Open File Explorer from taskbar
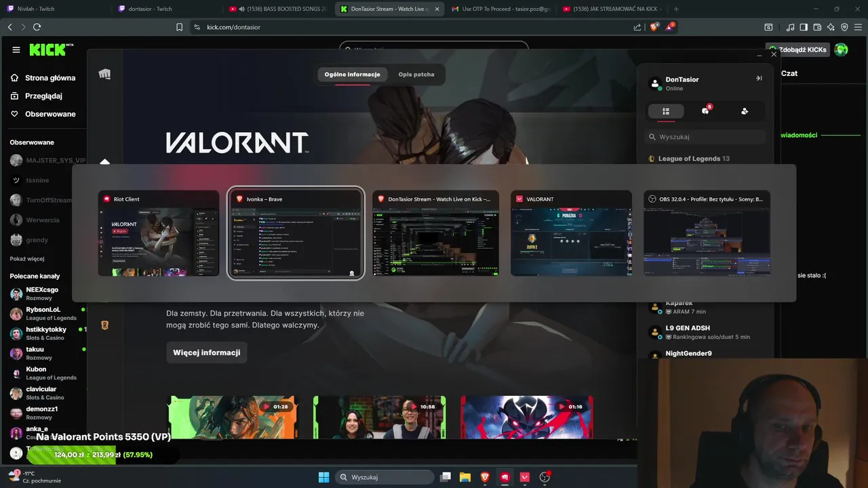This screenshot has height=488, width=868. tap(465, 477)
